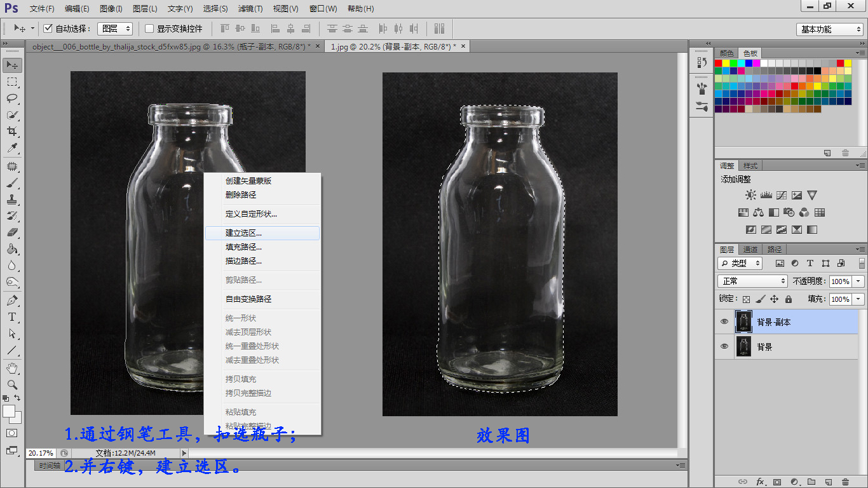Click the Levels adjustment icon
The width and height of the screenshot is (868, 488).
pos(766,195)
